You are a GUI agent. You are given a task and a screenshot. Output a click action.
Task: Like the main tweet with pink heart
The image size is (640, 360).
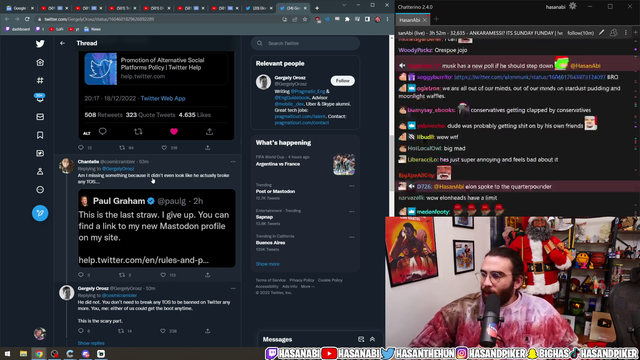click(x=174, y=131)
